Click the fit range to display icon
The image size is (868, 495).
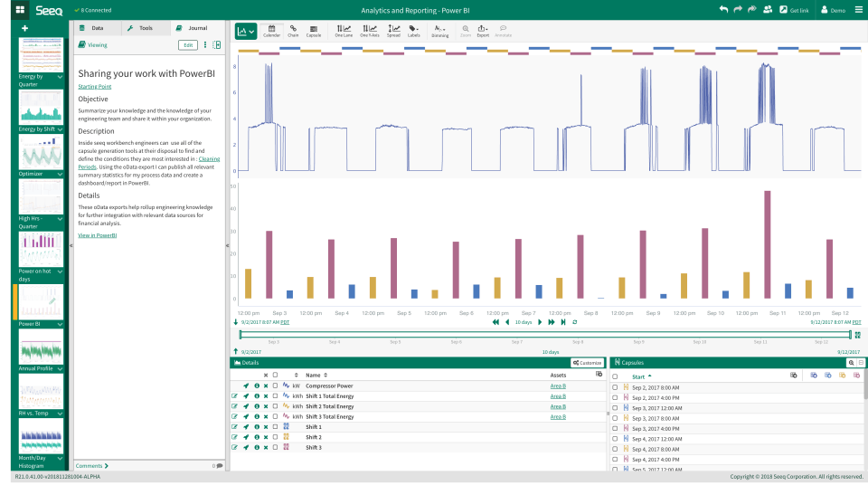tap(857, 335)
